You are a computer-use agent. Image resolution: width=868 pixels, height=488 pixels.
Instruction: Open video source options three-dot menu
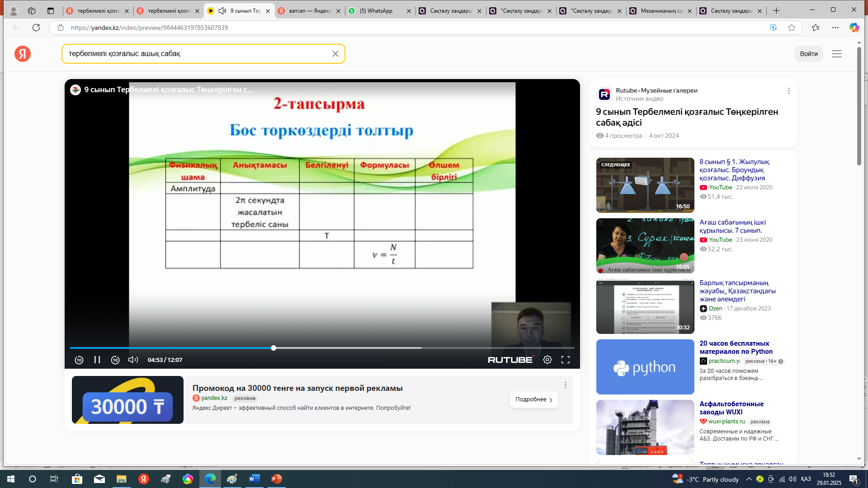788,91
